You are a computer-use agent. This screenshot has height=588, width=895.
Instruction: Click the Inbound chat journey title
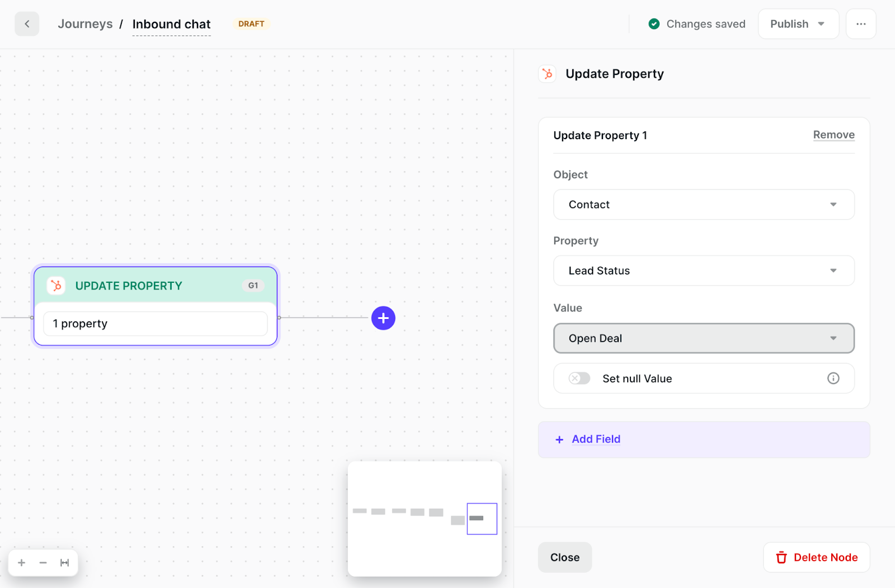click(x=171, y=24)
